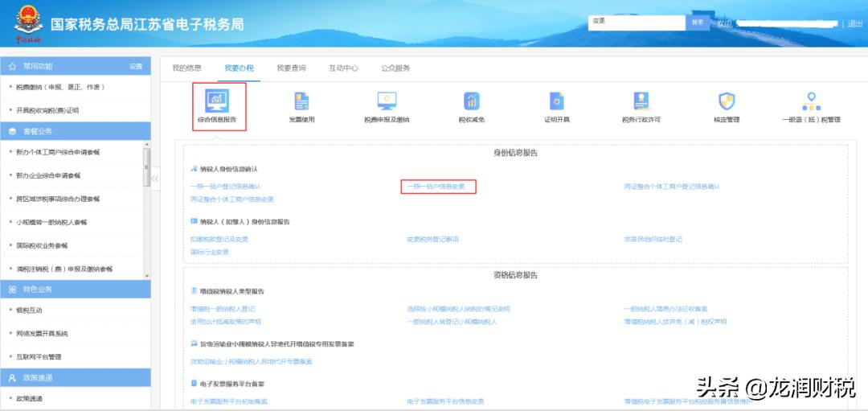Open the 税费申报及缴纳 module icon
Image resolution: width=868 pixels, height=411 pixels.
[387, 101]
